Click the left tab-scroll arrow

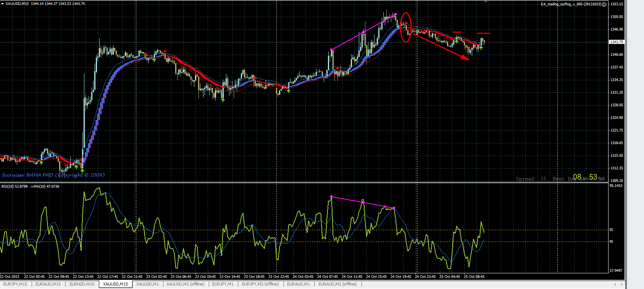(x=615, y=284)
